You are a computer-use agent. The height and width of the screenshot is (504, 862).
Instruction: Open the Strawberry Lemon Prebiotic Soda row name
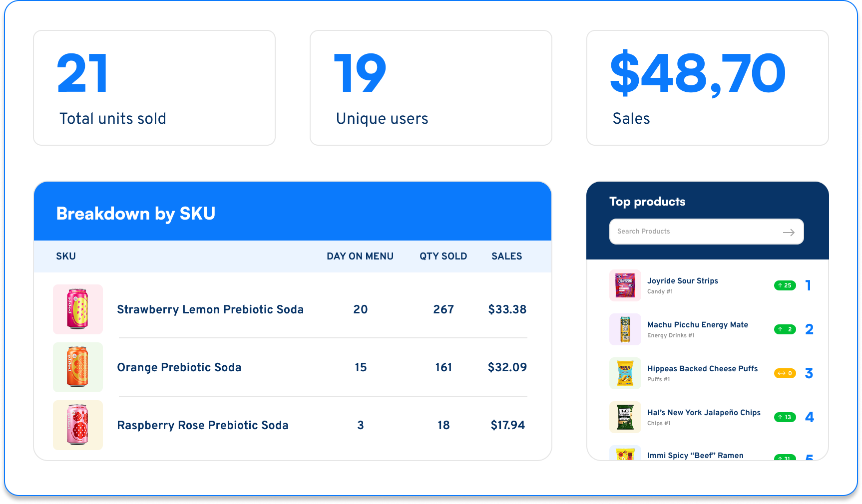tap(210, 309)
